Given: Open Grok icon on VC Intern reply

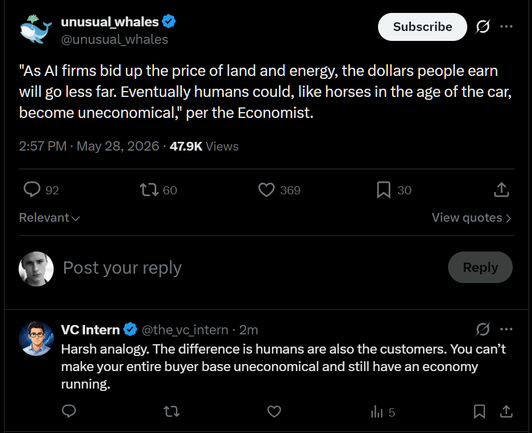Looking at the screenshot, I should [x=482, y=329].
